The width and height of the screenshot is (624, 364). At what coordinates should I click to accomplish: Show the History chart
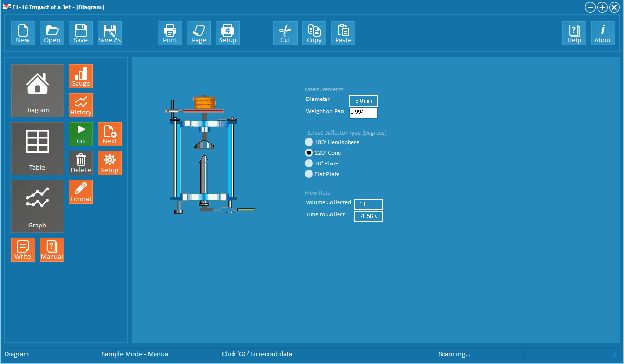click(x=81, y=105)
